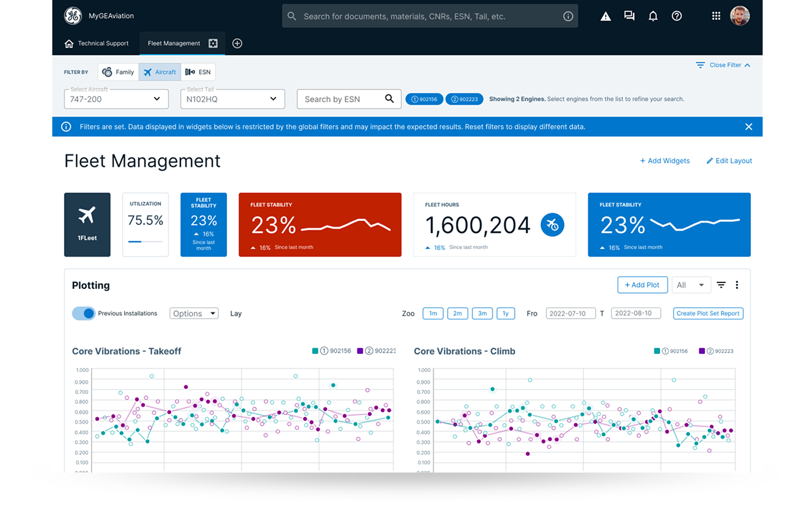Image resolution: width=812 pixels, height=506 pixels.
Task: Click the warning alert triangle icon
Action: point(606,16)
